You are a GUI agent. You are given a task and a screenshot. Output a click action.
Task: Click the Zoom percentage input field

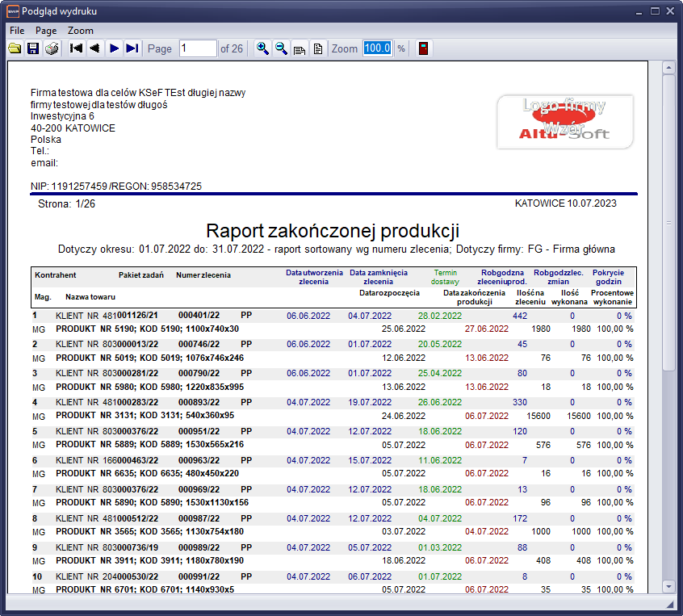click(x=377, y=48)
